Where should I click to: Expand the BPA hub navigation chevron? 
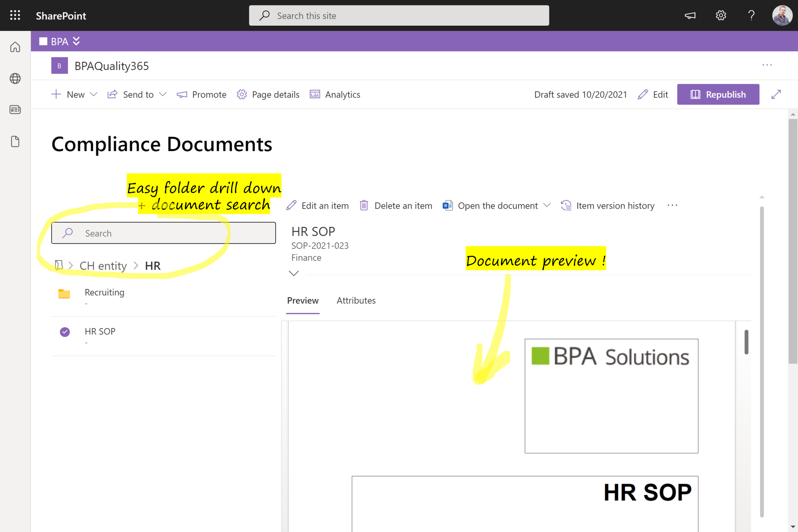coord(76,41)
